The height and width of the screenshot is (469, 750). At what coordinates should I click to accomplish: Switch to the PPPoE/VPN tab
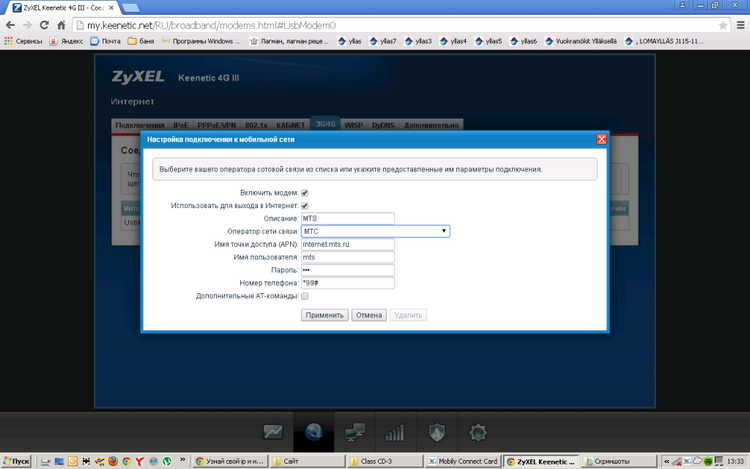coord(217,125)
